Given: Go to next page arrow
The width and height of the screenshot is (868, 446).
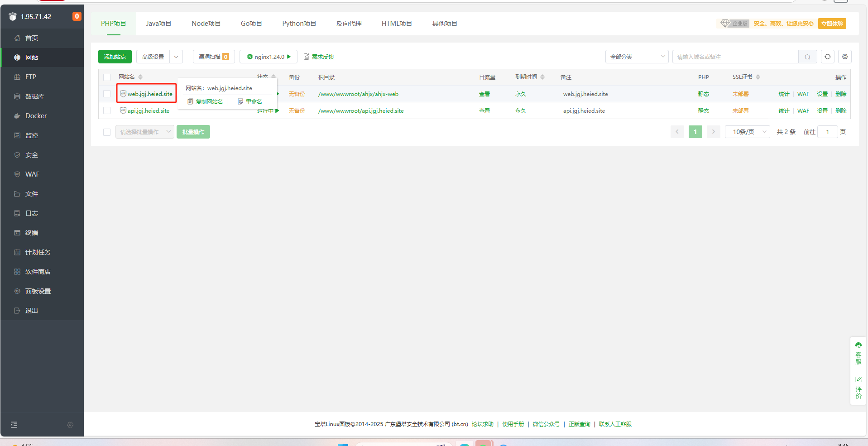Looking at the screenshot, I should tap(713, 132).
